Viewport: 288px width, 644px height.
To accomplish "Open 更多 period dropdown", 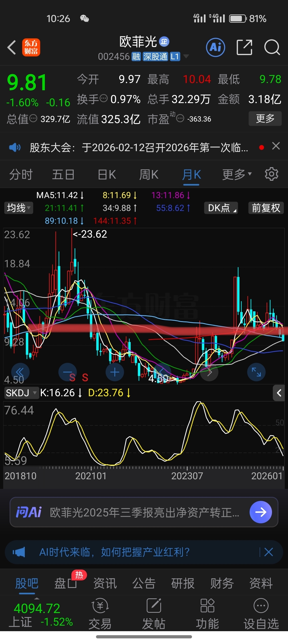I will 237,174.
